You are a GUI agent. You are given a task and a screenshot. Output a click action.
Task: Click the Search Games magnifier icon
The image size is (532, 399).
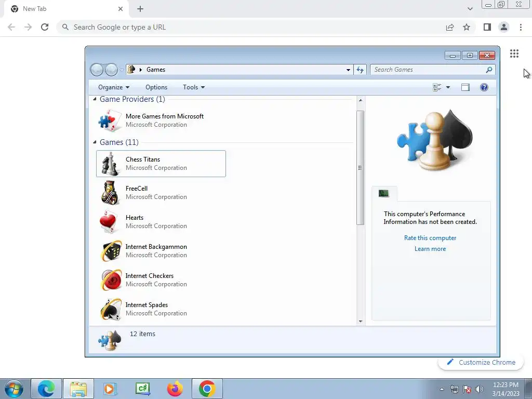(x=489, y=70)
